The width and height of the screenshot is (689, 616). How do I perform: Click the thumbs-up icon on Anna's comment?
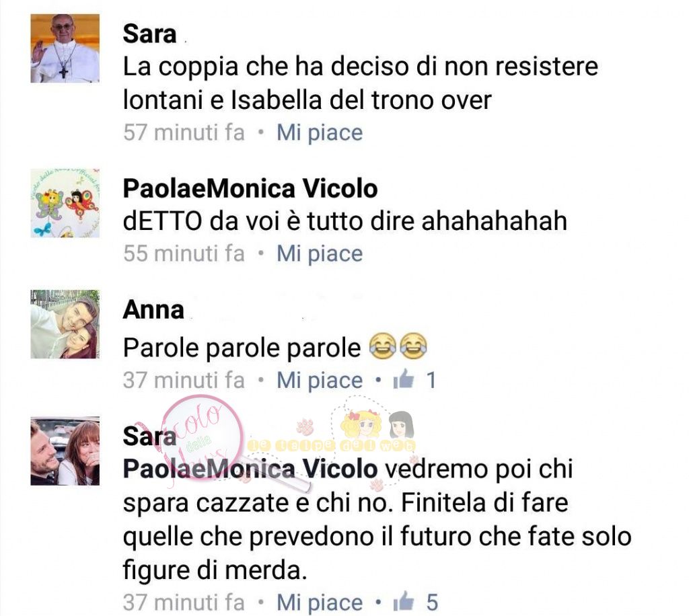[x=404, y=379]
